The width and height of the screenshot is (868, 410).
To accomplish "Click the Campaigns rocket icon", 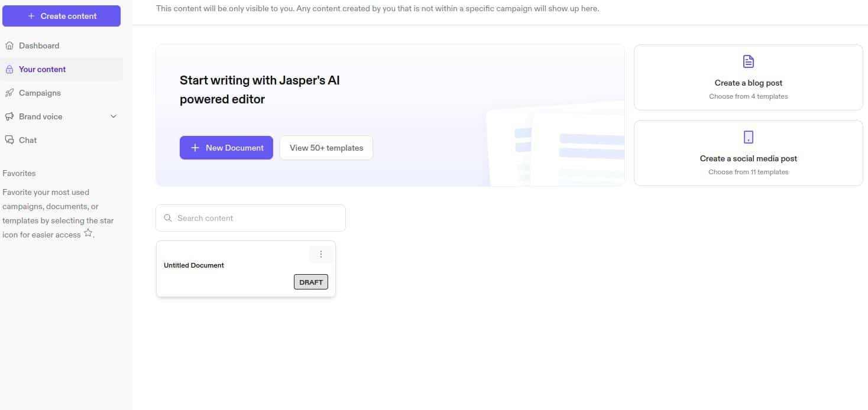I will click(x=9, y=93).
